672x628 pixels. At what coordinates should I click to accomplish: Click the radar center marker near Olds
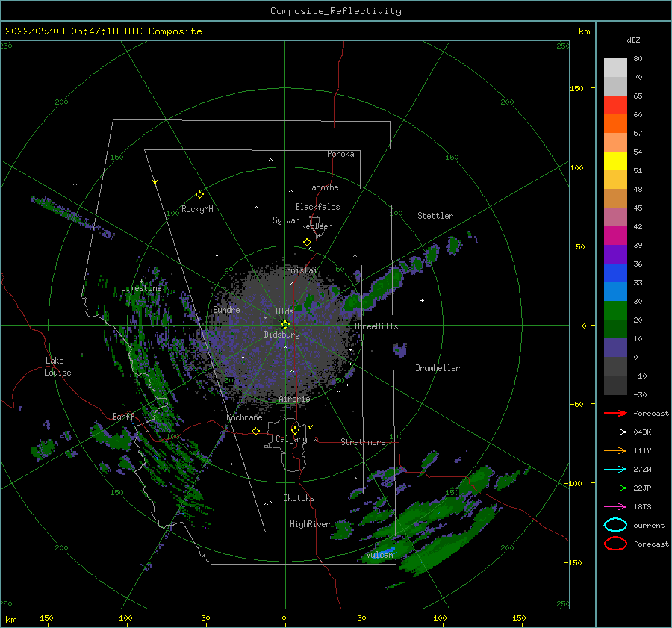pos(285,325)
